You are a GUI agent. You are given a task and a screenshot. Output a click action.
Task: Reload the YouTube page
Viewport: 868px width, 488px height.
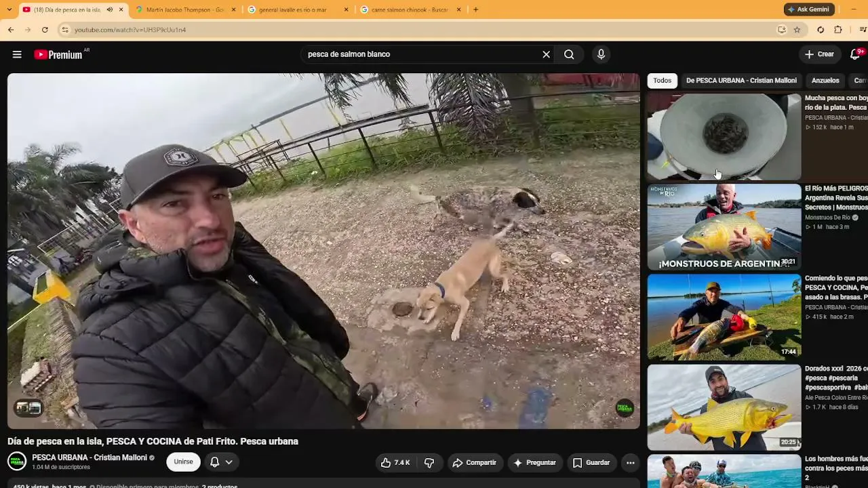point(45,30)
